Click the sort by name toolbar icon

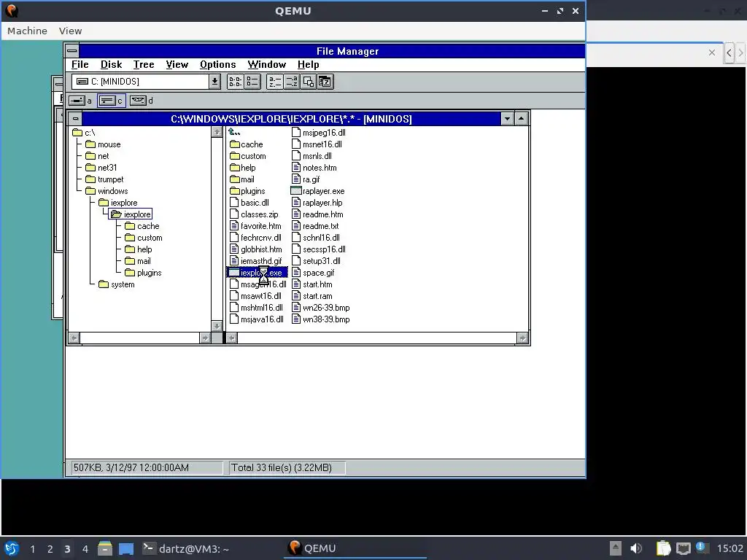pyautogui.click(x=275, y=82)
